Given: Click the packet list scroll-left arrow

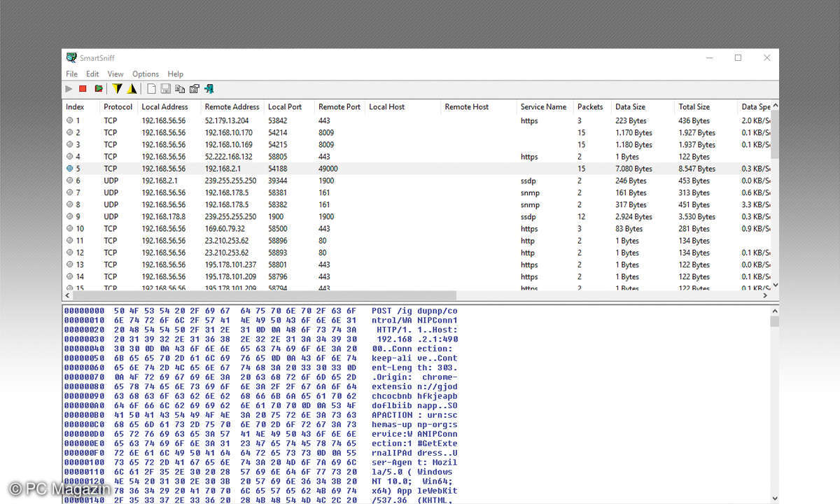Looking at the screenshot, I should pyautogui.click(x=67, y=296).
